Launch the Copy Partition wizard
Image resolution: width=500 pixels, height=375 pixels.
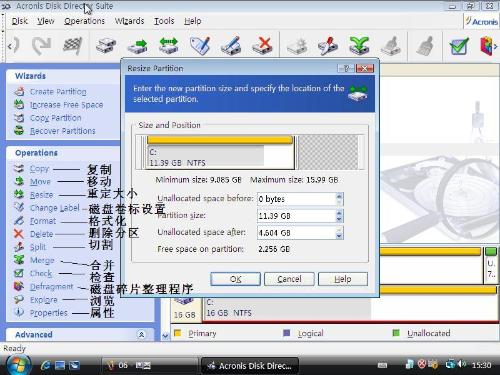point(55,118)
